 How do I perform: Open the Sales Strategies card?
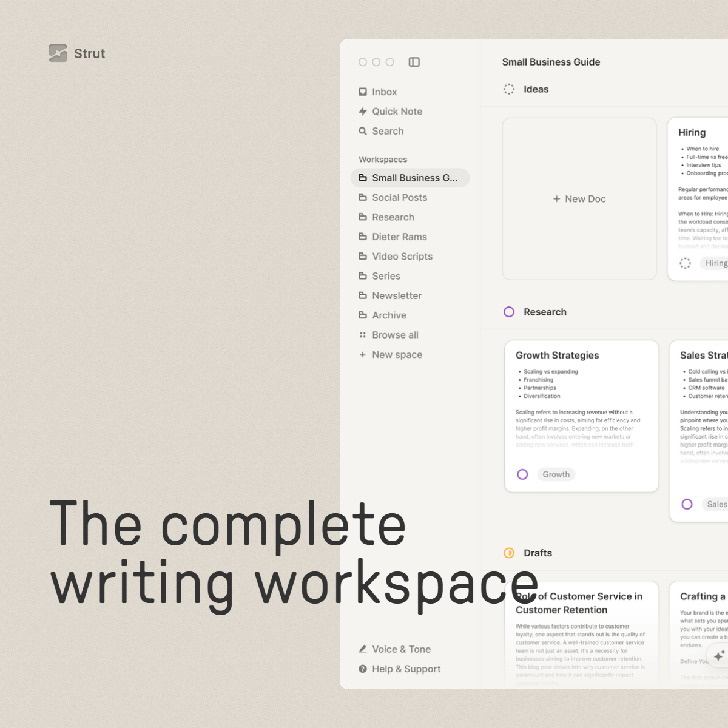[699, 431]
